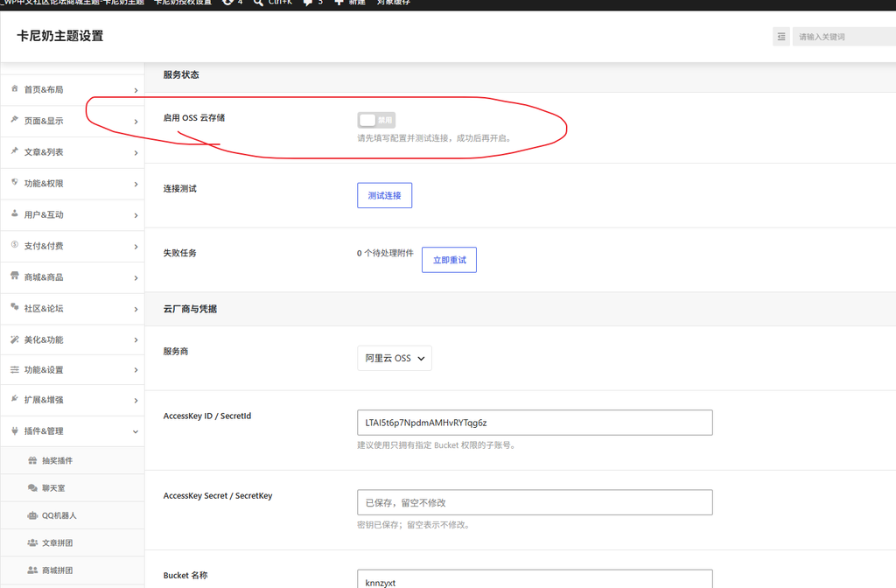Image resolution: width=896 pixels, height=588 pixels.
Task: Click the 0 个待处理附件 text
Action: [x=385, y=253]
